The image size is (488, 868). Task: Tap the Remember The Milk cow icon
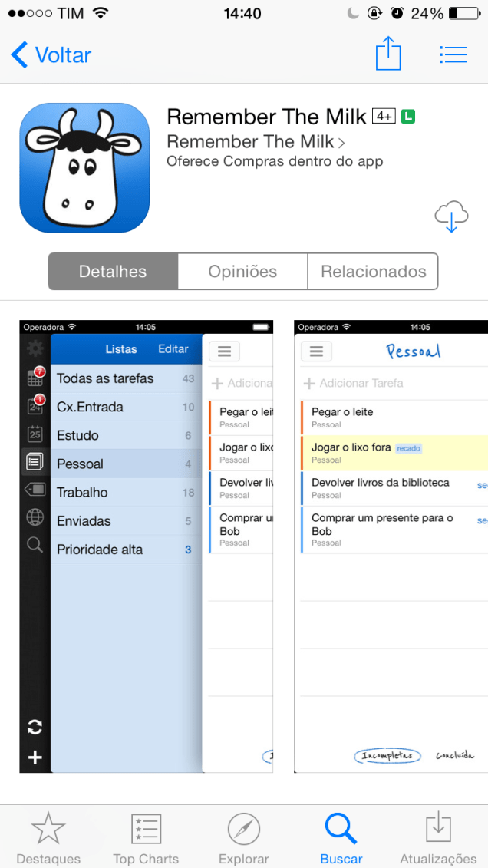click(84, 168)
